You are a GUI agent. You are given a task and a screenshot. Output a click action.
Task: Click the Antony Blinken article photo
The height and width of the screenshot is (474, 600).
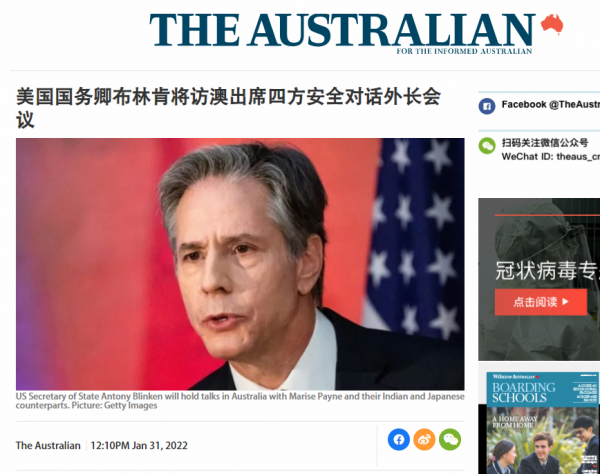point(240,264)
